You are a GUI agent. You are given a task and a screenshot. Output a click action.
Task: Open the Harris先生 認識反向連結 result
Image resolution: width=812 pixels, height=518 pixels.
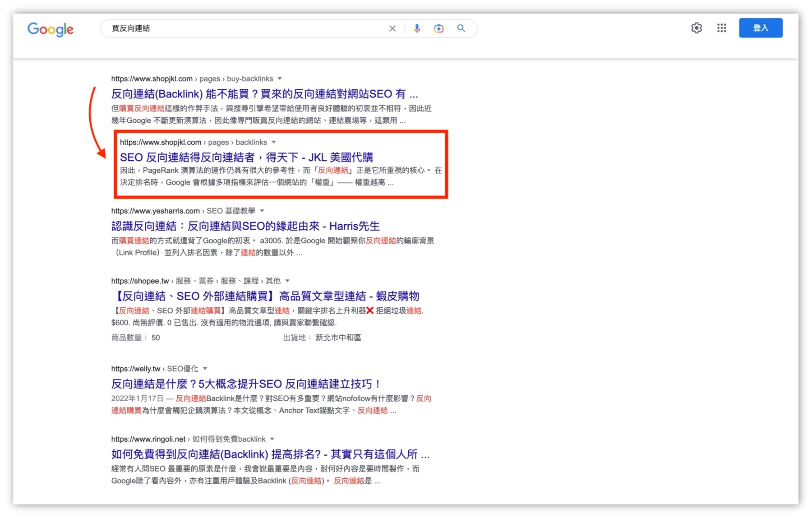(x=245, y=226)
